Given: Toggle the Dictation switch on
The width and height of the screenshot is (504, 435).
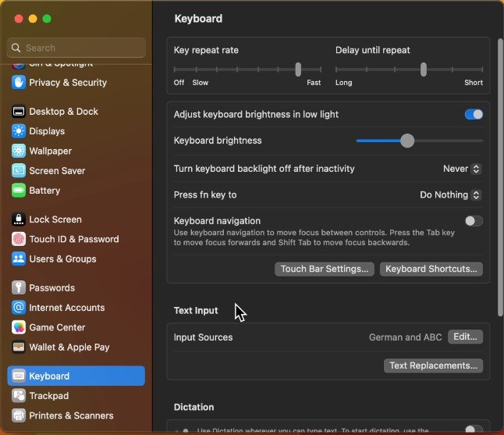Looking at the screenshot, I should pyautogui.click(x=474, y=430).
